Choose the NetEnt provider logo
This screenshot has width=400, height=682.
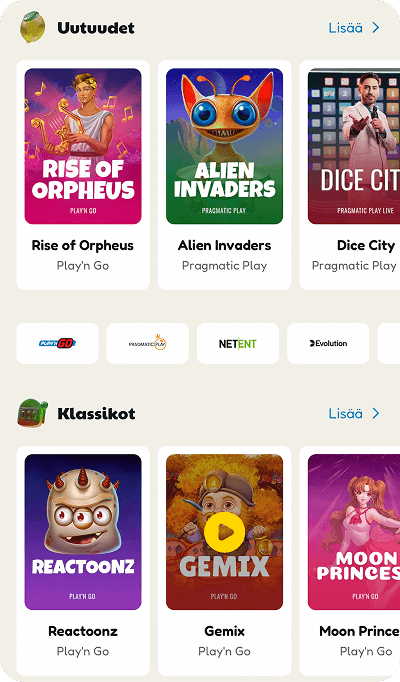[x=238, y=343]
